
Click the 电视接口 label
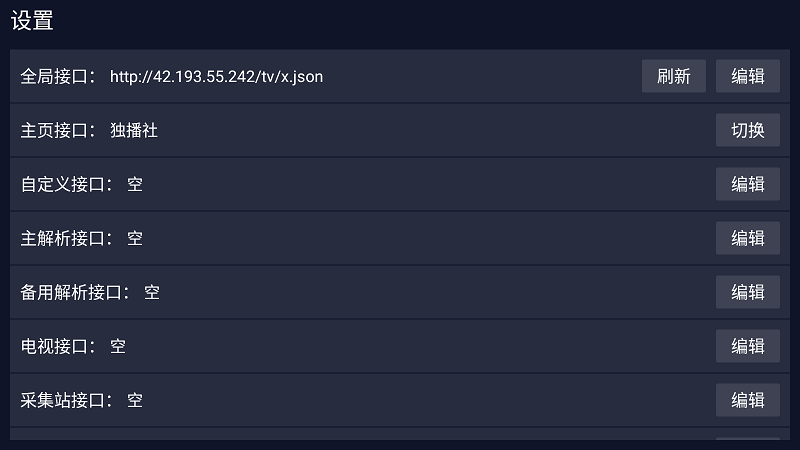pyautogui.click(x=58, y=346)
